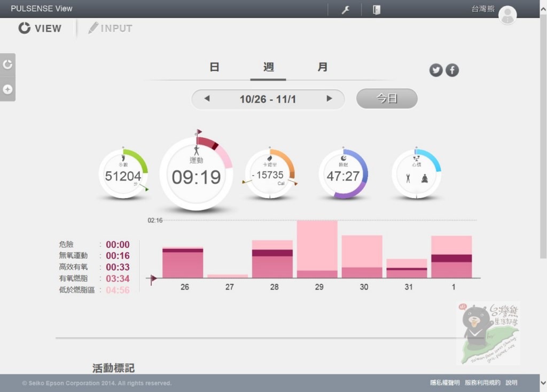Click the refresh side tab icon

click(x=7, y=65)
